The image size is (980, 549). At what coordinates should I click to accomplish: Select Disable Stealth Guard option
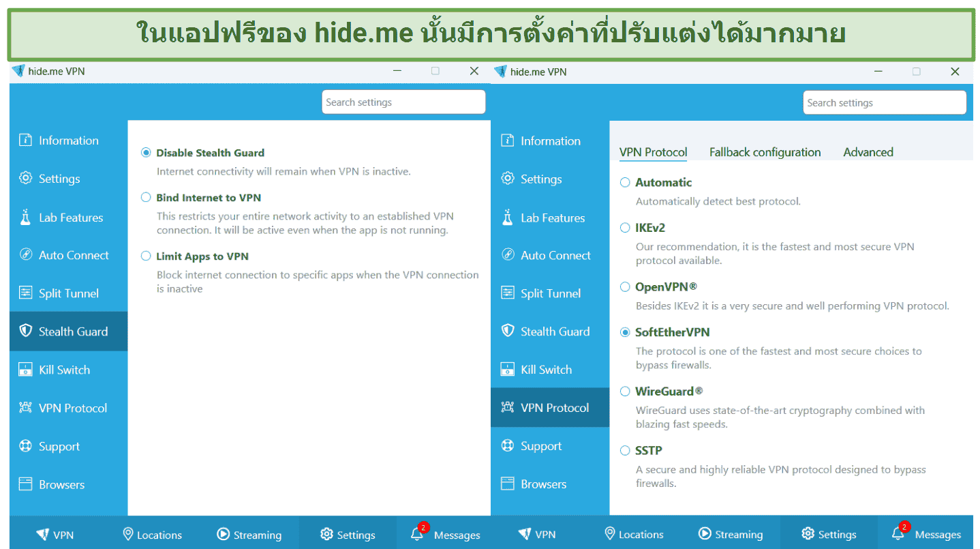point(146,153)
